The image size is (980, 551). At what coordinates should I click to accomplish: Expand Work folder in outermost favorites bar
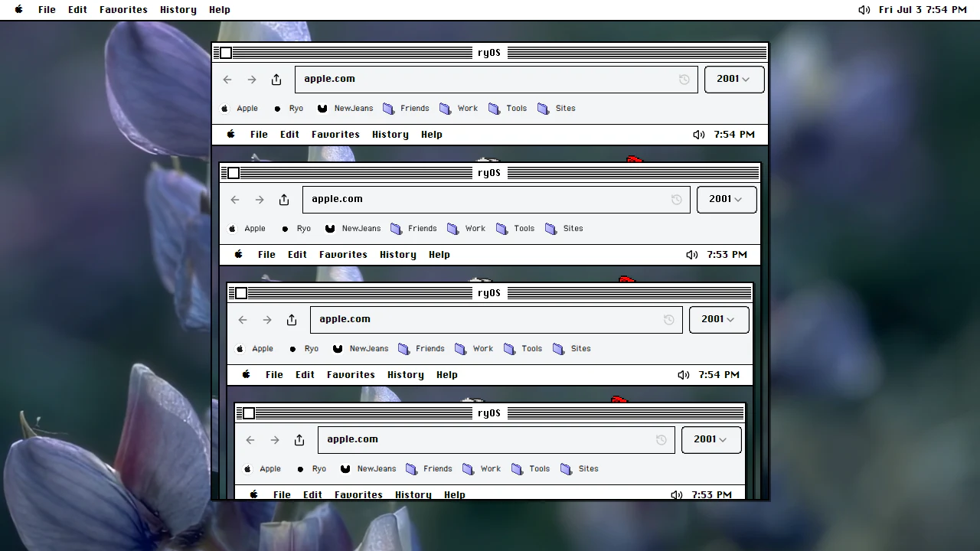pos(459,109)
